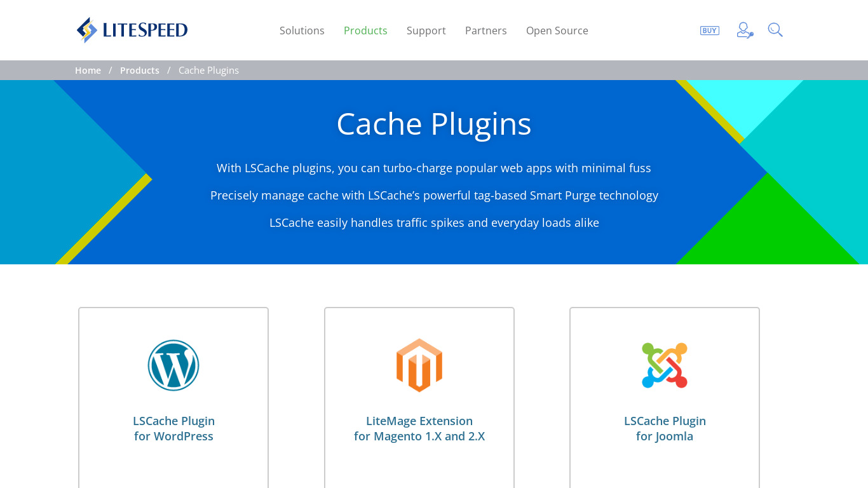Open the Partners menu
This screenshot has width=868, height=488.
(x=486, y=30)
